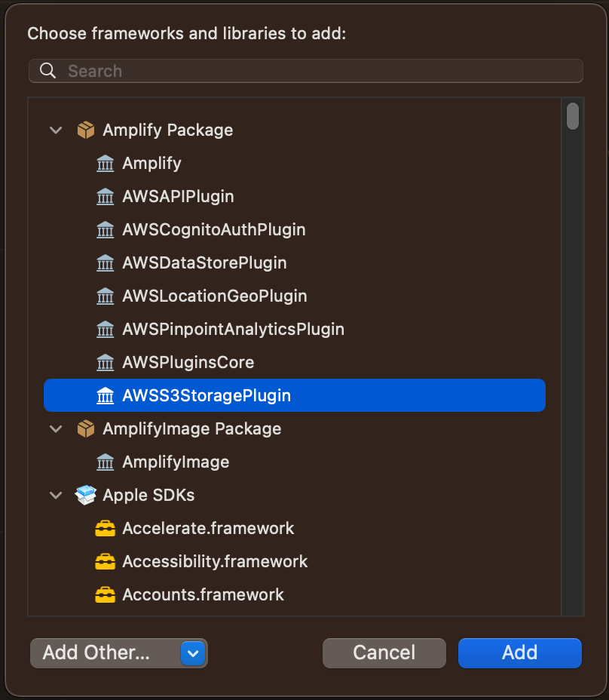Click the magnifying glass search icon

pyautogui.click(x=47, y=71)
